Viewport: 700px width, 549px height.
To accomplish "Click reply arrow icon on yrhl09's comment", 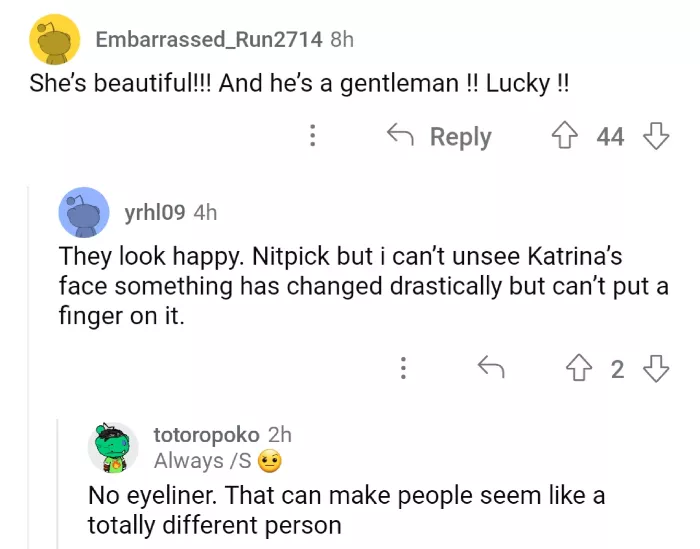I will (490, 369).
